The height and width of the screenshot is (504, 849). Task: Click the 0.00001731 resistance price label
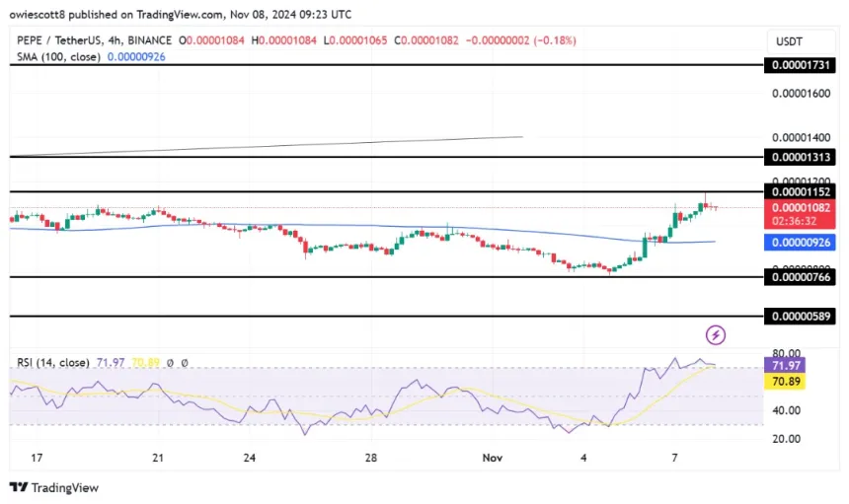point(801,65)
